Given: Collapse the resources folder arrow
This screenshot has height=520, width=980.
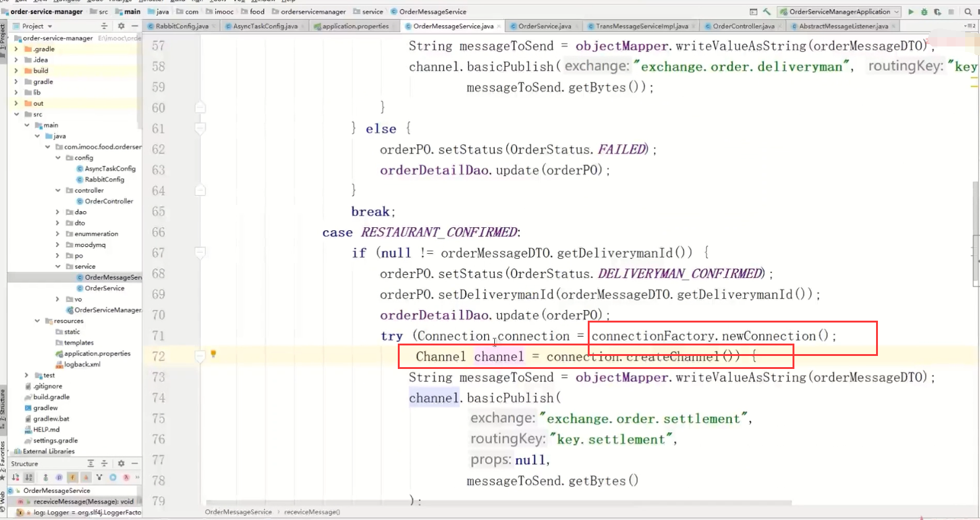Looking at the screenshot, I should [37, 321].
